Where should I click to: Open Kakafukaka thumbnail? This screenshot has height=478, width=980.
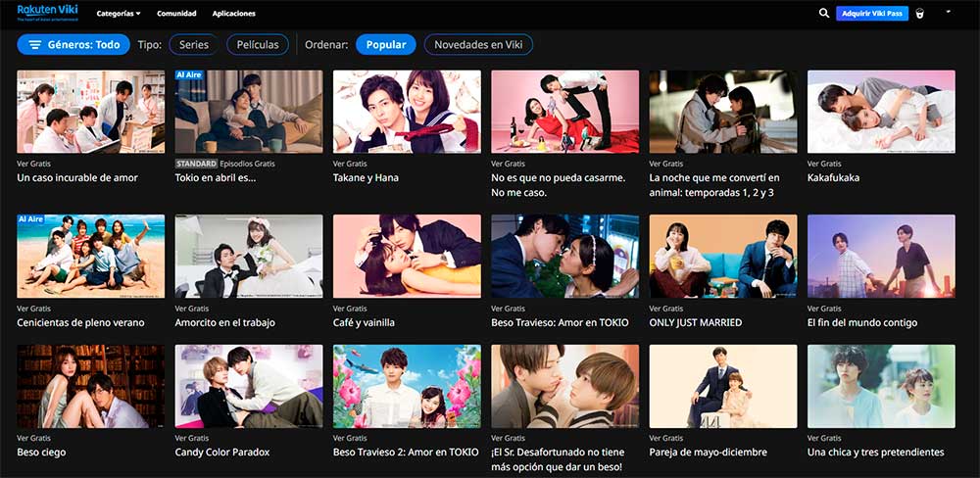[881, 112]
